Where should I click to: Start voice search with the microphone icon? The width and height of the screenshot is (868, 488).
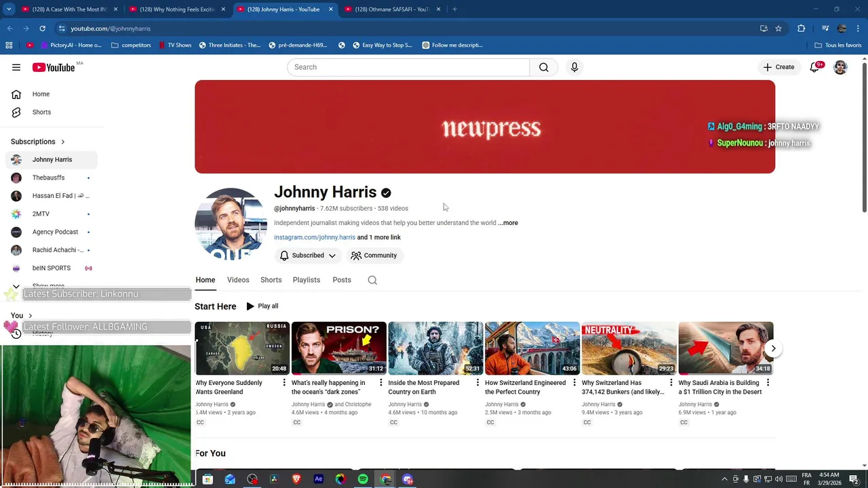click(574, 67)
